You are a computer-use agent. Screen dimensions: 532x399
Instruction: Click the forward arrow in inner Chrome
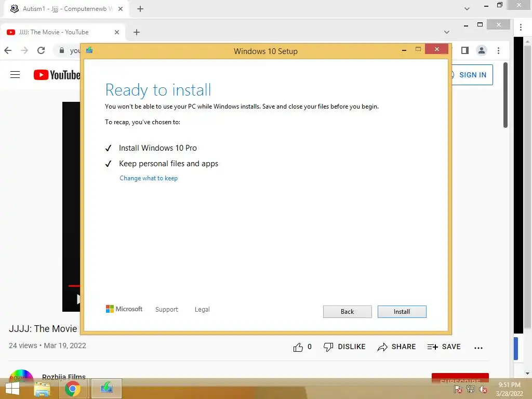(x=24, y=50)
